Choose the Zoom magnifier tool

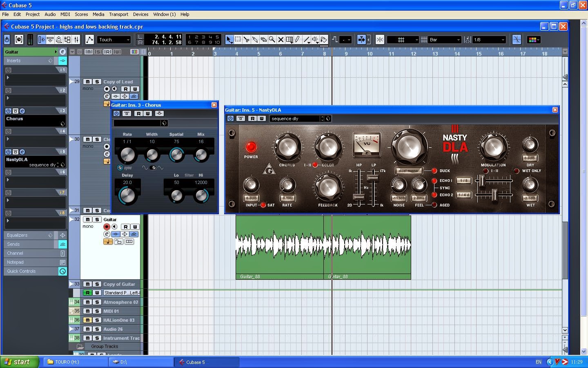(x=272, y=40)
